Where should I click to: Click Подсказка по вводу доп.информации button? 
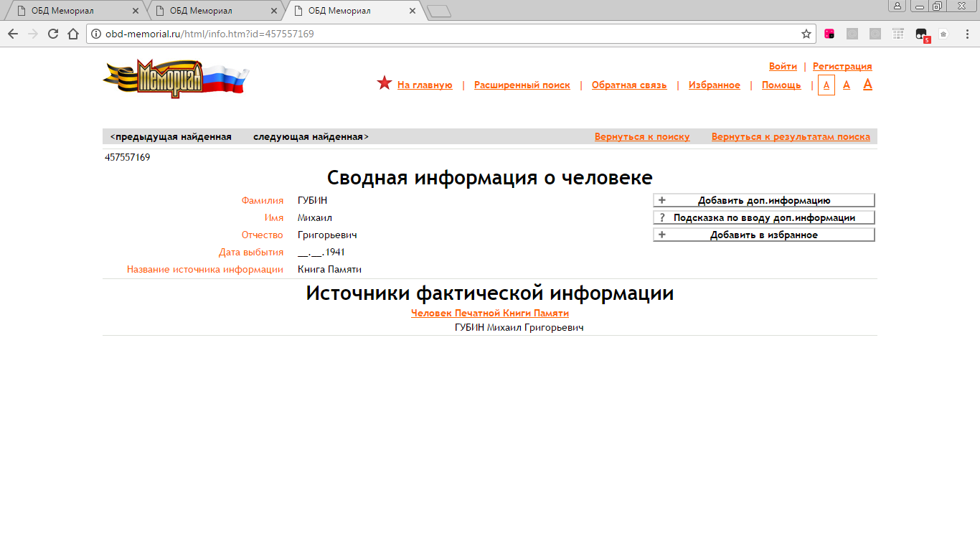click(764, 217)
